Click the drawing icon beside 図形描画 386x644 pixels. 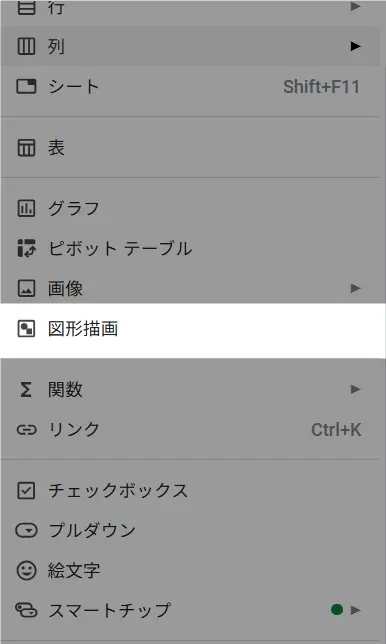26,329
